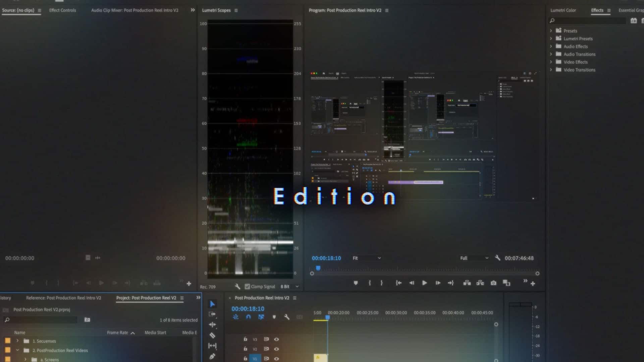Hide track V3 with the eye icon
Image resolution: width=644 pixels, height=362 pixels.
pyautogui.click(x=276, y=339)
